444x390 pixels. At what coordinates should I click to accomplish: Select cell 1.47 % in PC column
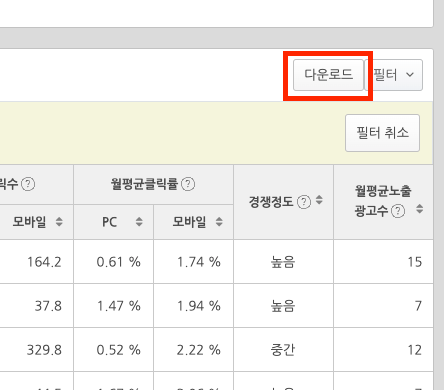[x=118, y=306]
